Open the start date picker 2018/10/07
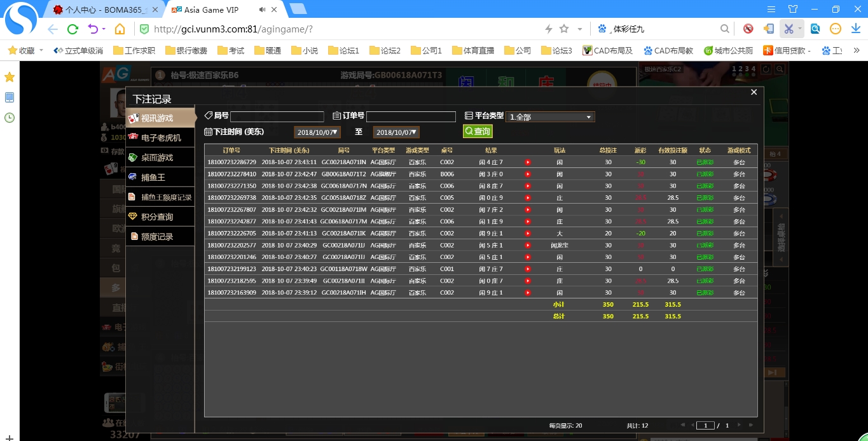This screenshot has width=868, height=441. 317,132
